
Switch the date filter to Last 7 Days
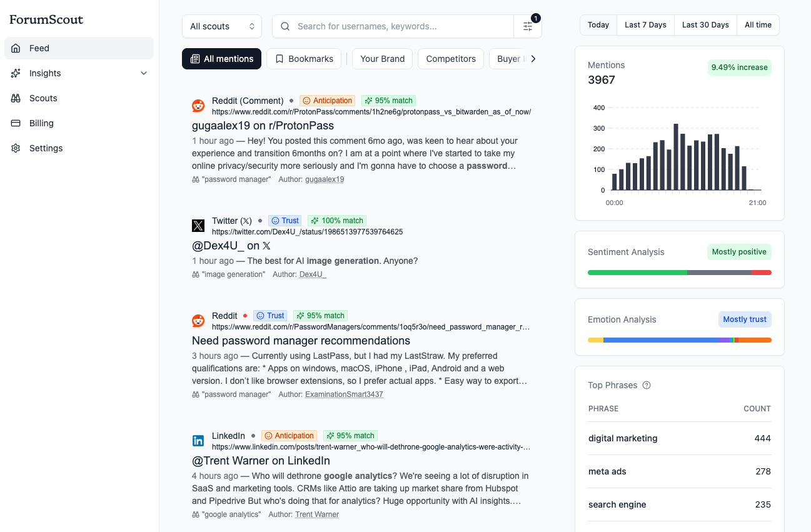click(x=645, y=24)
